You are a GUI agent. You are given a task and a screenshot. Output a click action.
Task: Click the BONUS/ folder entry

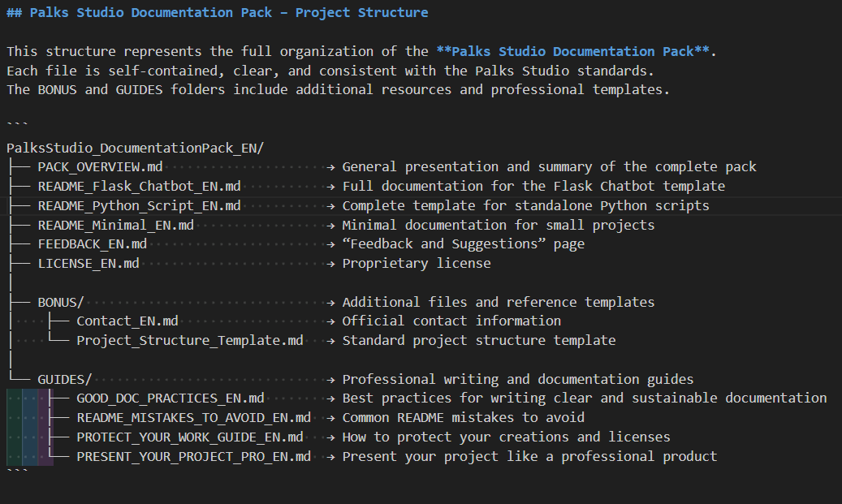coord(60,302)
